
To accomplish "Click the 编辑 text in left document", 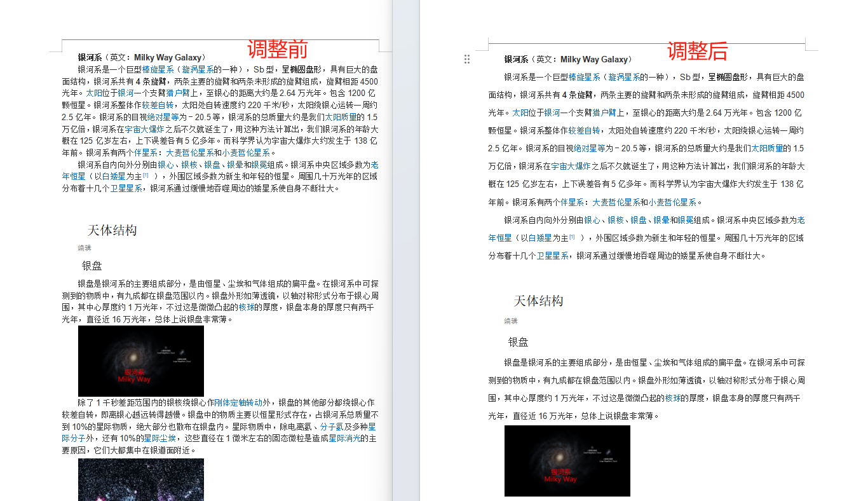I will [x=85, y=248].
